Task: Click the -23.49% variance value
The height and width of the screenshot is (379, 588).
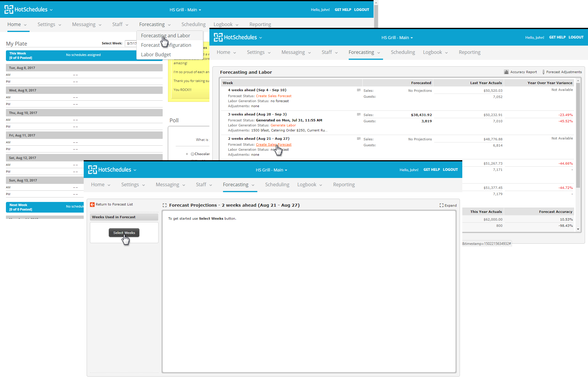Action: tap(565, 115)
